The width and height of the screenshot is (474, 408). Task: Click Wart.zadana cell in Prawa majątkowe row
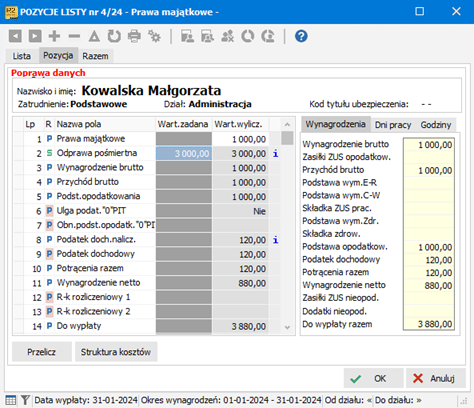[184, 139]
